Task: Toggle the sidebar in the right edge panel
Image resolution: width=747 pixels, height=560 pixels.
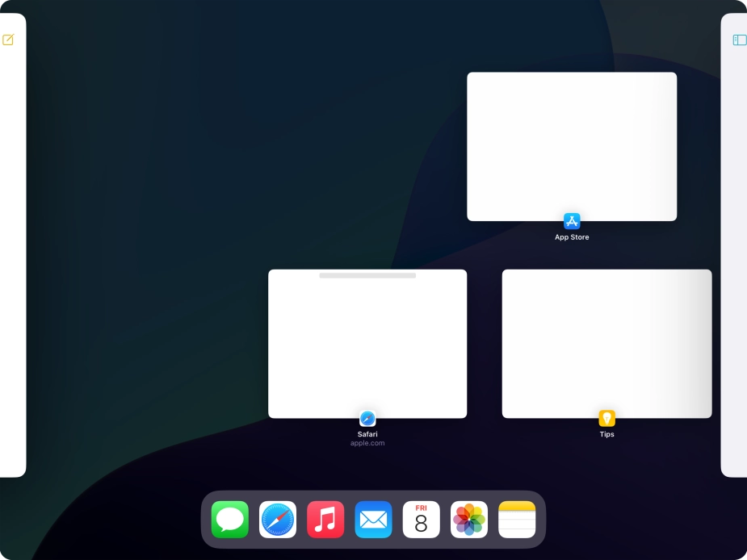Action: pos(739,39)
